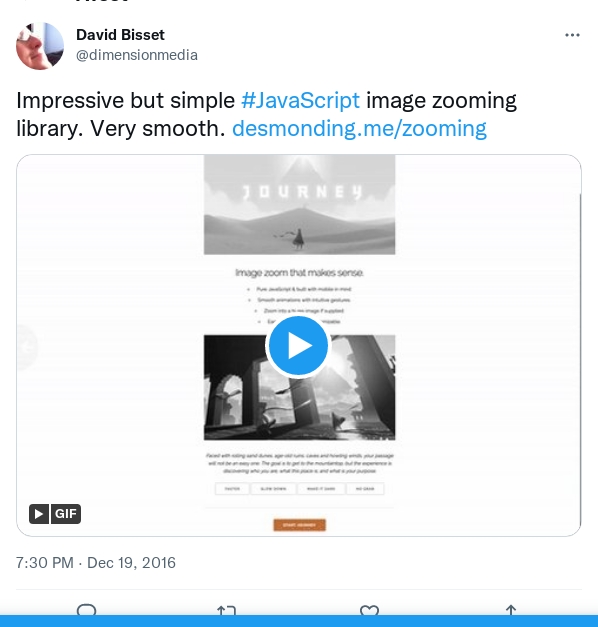The height and width of the screenshot is (627, 598).
Task: Like the tweet with the heart icon
Action: coord(369,610)
